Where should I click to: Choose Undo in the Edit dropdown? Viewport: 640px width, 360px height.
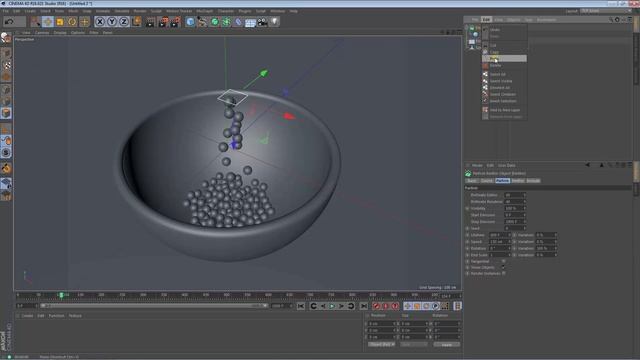(504, 29)
